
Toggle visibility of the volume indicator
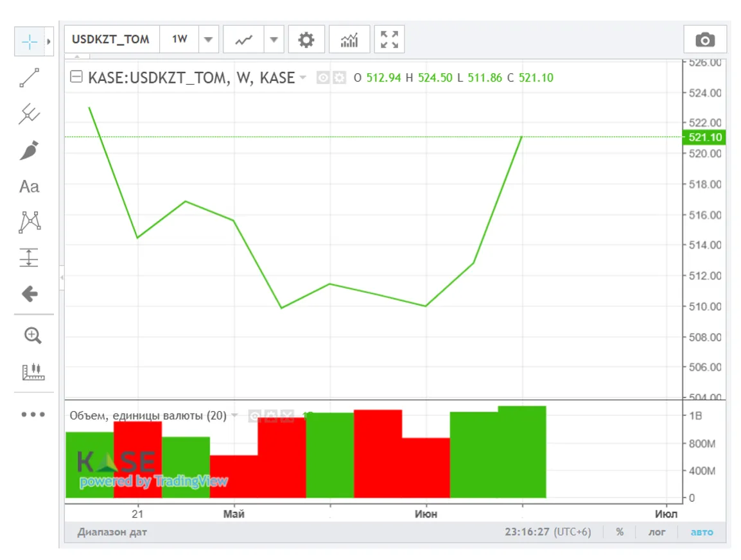coord(254,416)
